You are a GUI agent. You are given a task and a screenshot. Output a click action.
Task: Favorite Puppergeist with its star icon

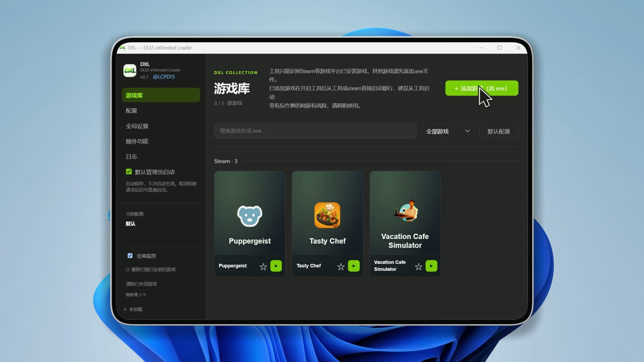click(263, 266)
